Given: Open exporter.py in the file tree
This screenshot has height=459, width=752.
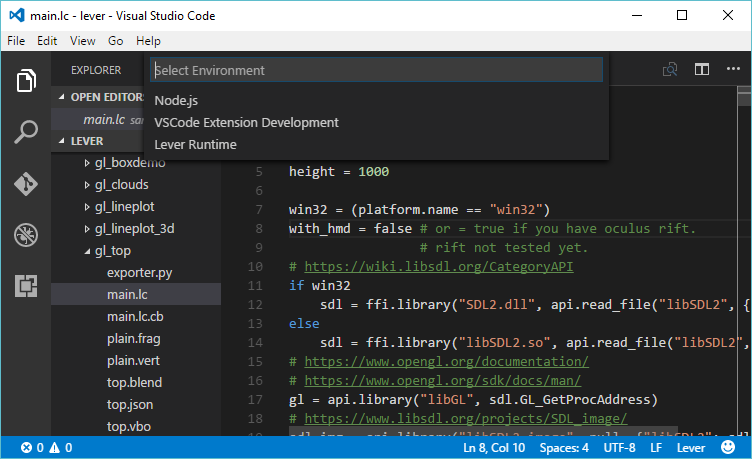Looking at the screenshot, I should (x=139, y=272).
